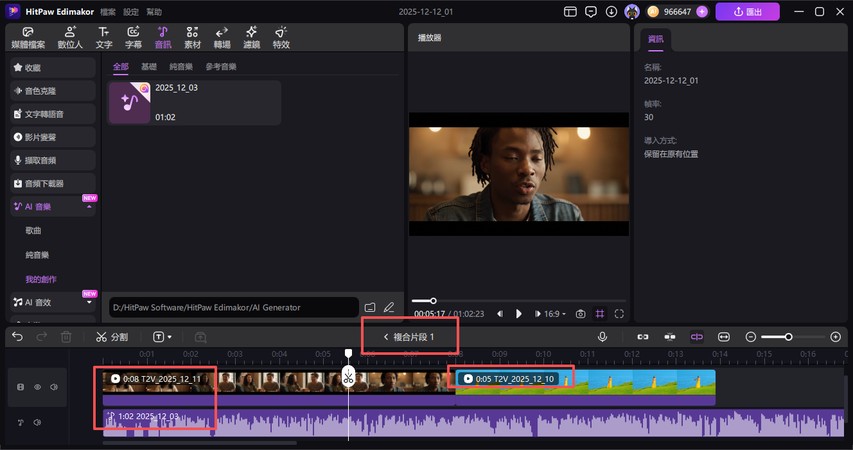Viewport: 853px width, 450px height.
Task: Click the zoom-in plus icon on timeline
Action: click(x=836, y=337)
